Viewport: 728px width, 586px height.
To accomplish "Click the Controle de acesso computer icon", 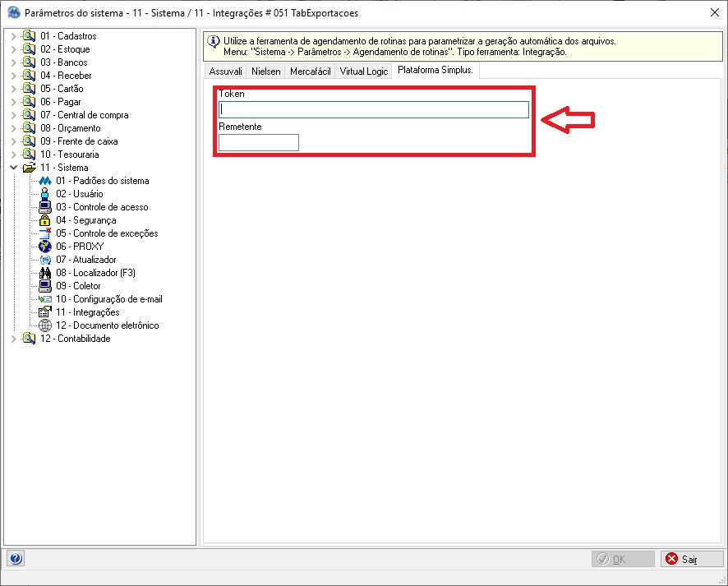I will click(x=45, y=207).
